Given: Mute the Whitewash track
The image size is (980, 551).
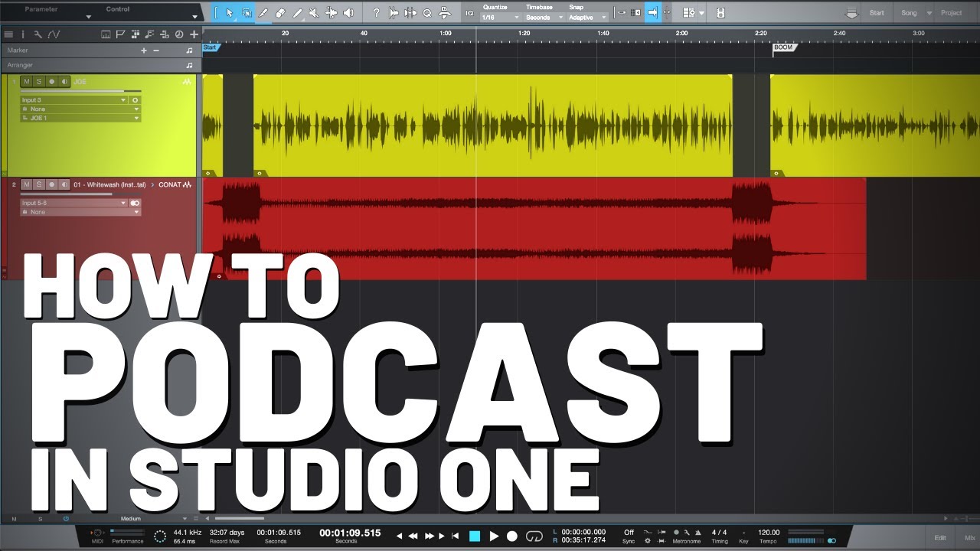Looking at the screenshot, I should [27, 184].
